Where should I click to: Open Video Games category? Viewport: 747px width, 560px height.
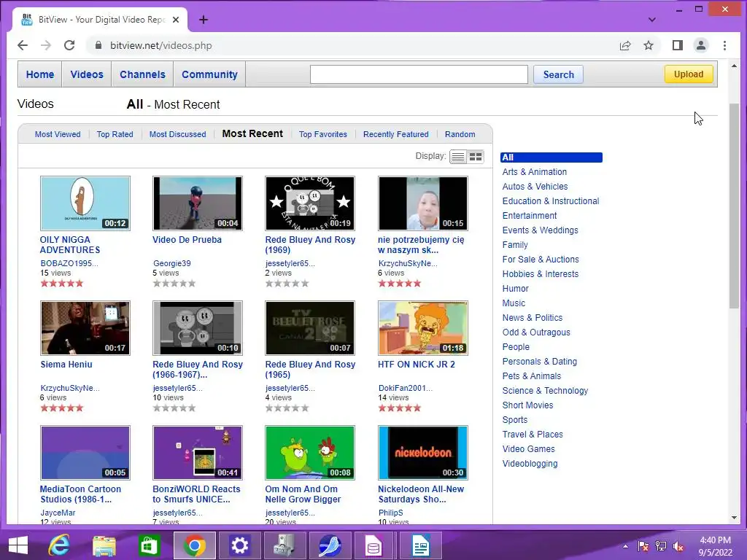[x=528, y=449]
